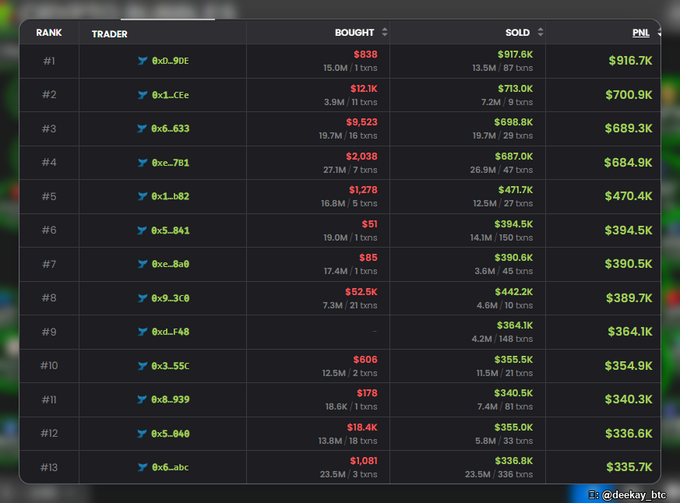Open trader address 0xe...8a0
Viewport: 680px width, 503px height.
click(170, 264)
